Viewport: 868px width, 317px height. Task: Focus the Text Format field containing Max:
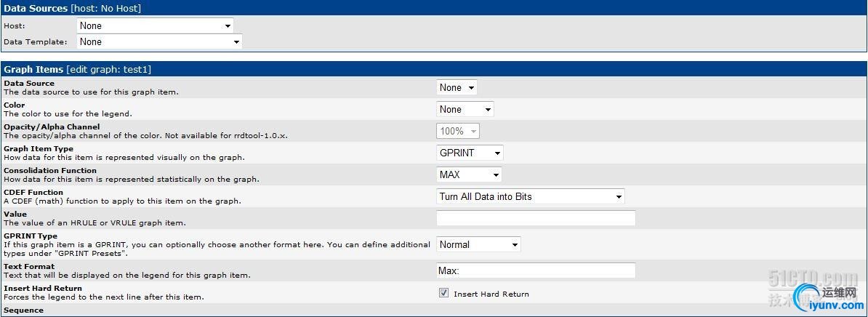[536, 270]
